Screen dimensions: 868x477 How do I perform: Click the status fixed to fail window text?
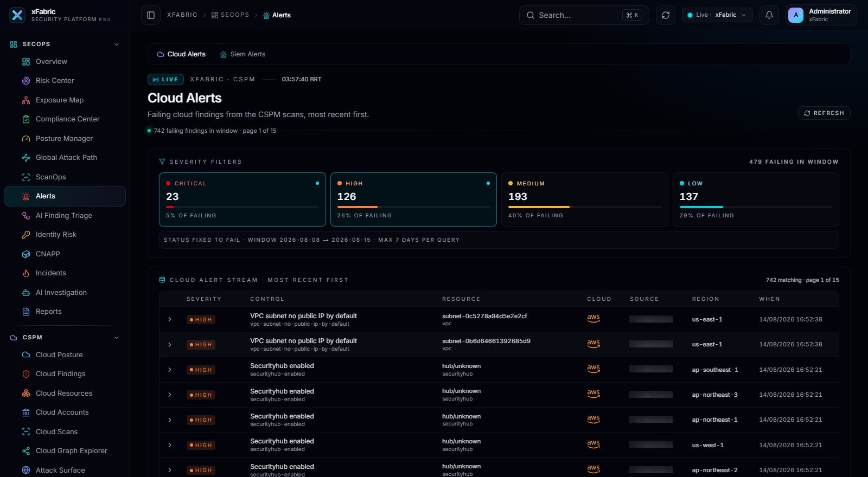(311, 240)
